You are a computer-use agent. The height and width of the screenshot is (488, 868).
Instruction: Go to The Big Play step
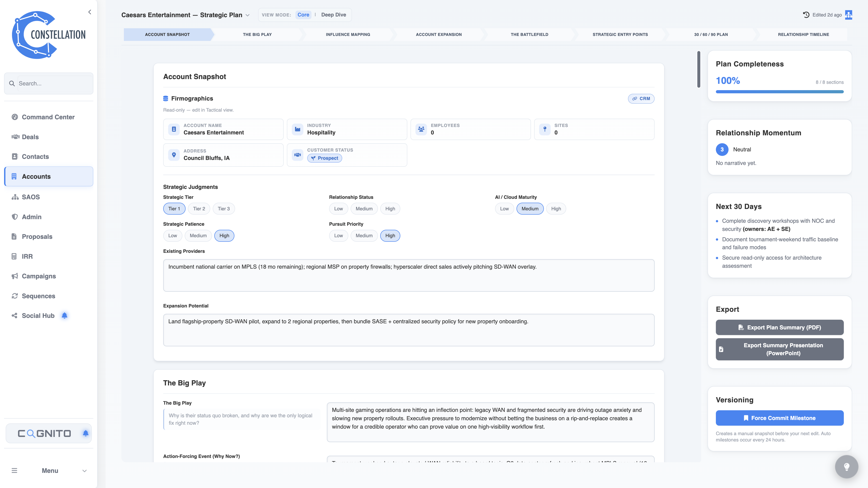[x=257, y=34]
